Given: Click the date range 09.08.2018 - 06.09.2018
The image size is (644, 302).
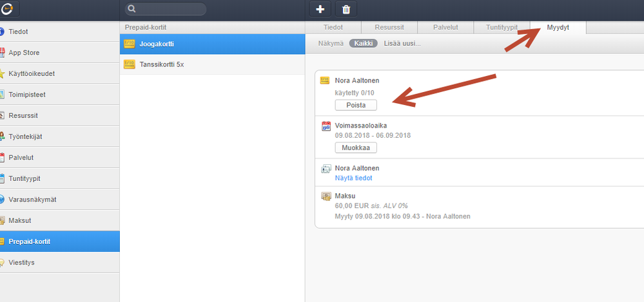Looking at the screenshot, I should (373, 135).
